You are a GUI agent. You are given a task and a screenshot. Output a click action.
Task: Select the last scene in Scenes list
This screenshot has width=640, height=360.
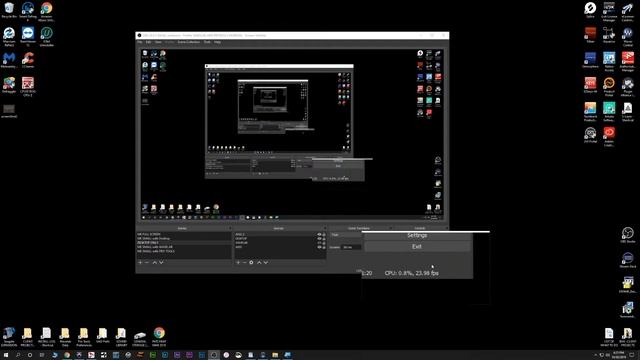click(x=183, y=251)
